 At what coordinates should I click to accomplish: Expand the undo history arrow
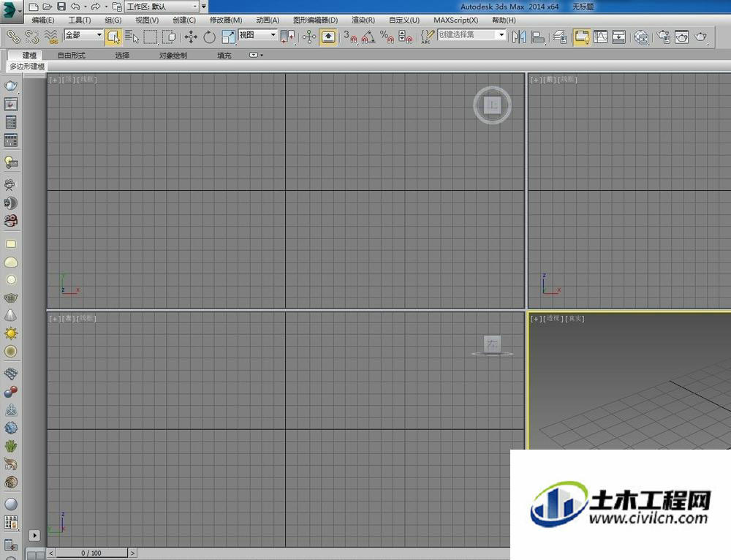point(85,7)
